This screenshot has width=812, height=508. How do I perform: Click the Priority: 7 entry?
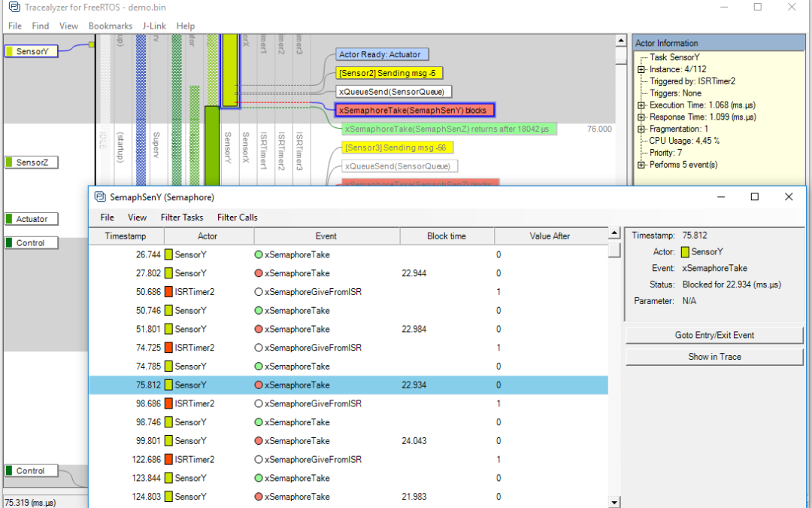[x=665, y=153]
